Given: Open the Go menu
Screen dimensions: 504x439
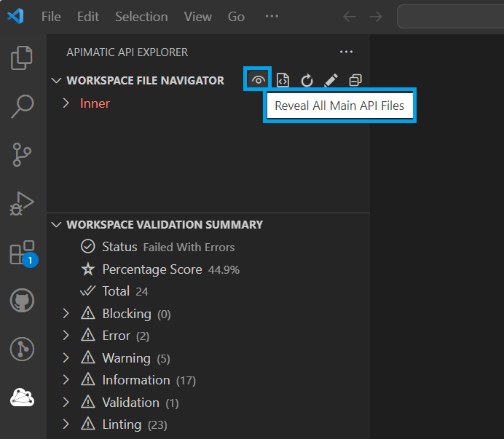Looking at the screenshot, I should coord(236,17).
